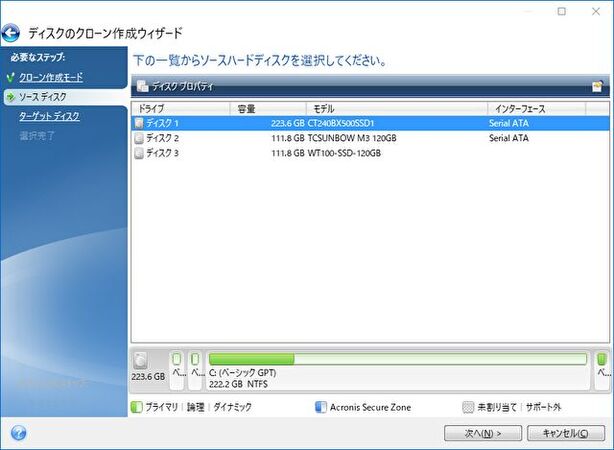Click the green primary partition legend icon
The height and width of the screenshot is (450, 614).
(x=137, y=407)
